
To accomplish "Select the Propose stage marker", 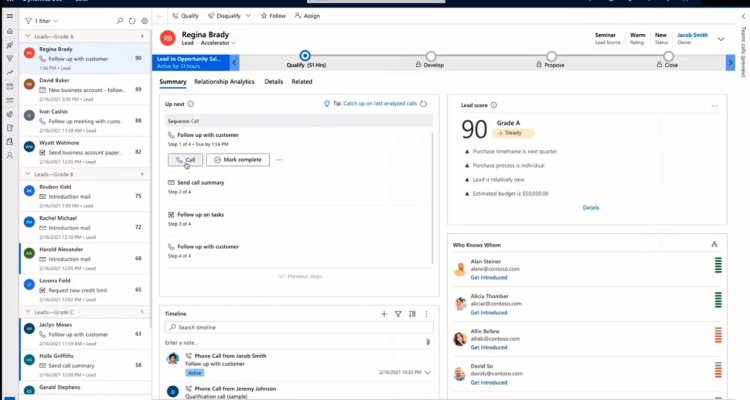I will [x=551, y=56].
